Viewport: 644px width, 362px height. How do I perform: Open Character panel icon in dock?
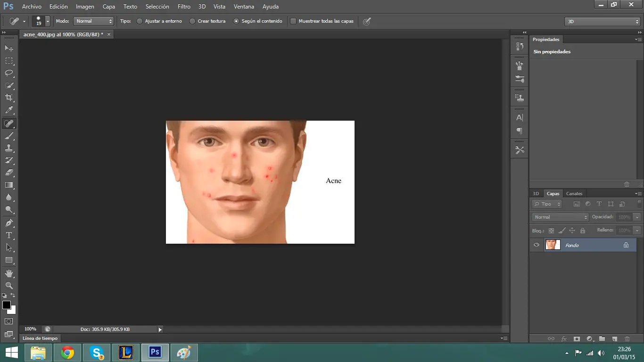click(520, 117)
